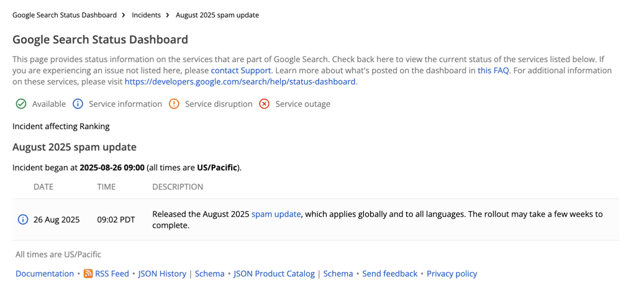Click the orange RSS feed icon
The image size is (644, 298).
(x=88, y=273)
